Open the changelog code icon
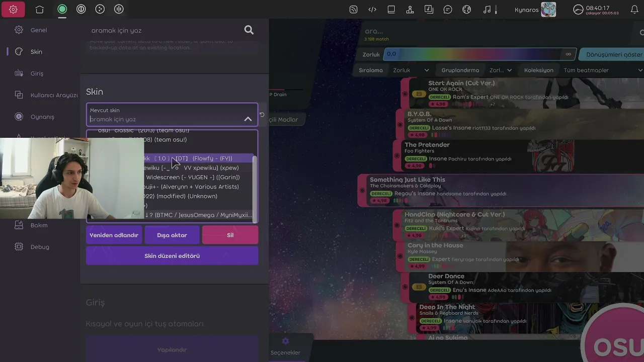 tap(372, 10)
